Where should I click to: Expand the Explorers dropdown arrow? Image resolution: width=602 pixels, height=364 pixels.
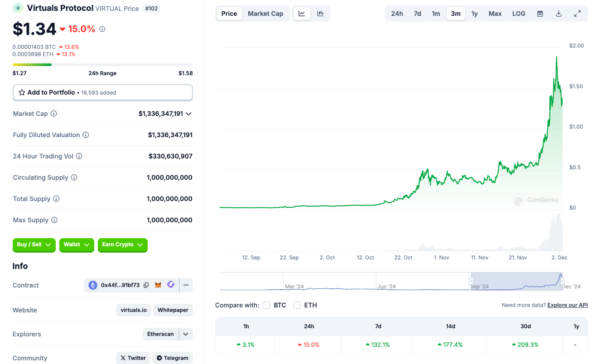tap(186, 334)
